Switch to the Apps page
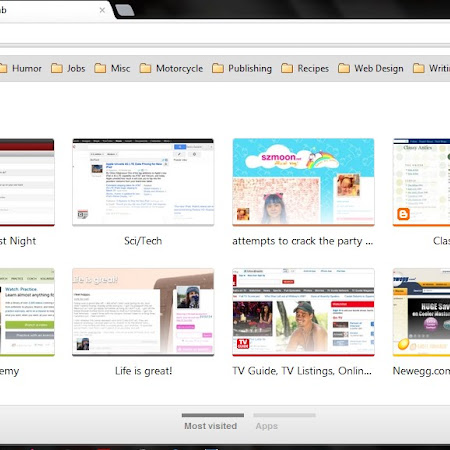Screen dimensions: 450x450 pos(284,422)
